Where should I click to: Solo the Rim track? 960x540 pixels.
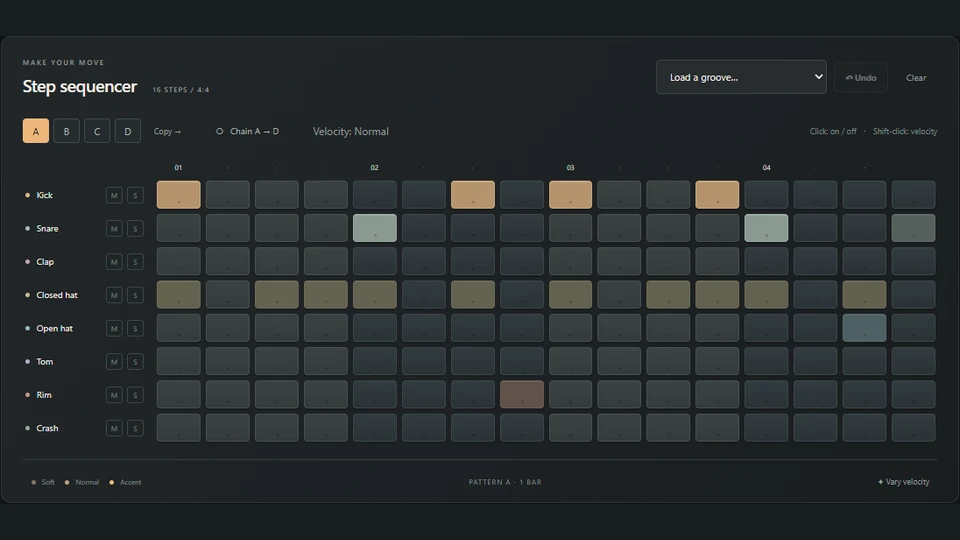(135, 395)
